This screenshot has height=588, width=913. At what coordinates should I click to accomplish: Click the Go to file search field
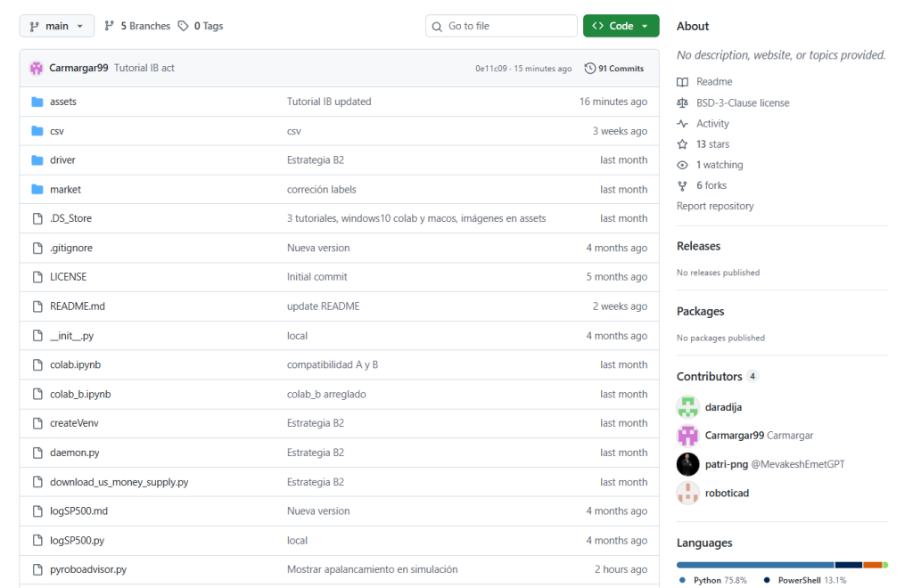click(x=502, y=26)
